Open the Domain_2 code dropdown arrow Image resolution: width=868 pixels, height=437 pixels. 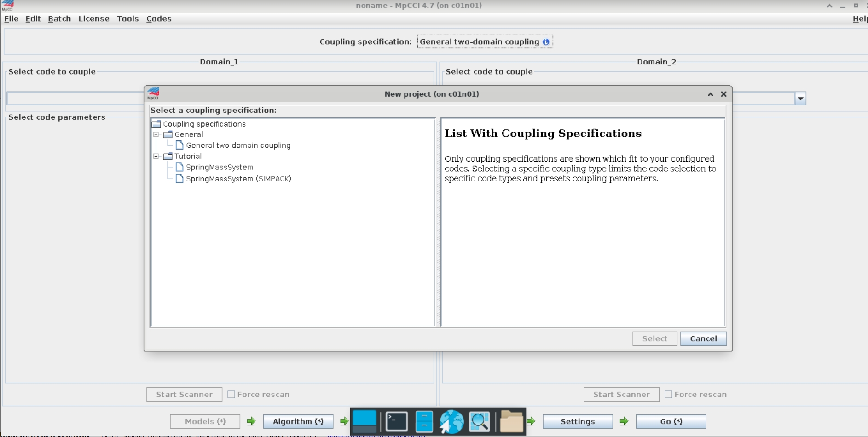click(800, 99)
